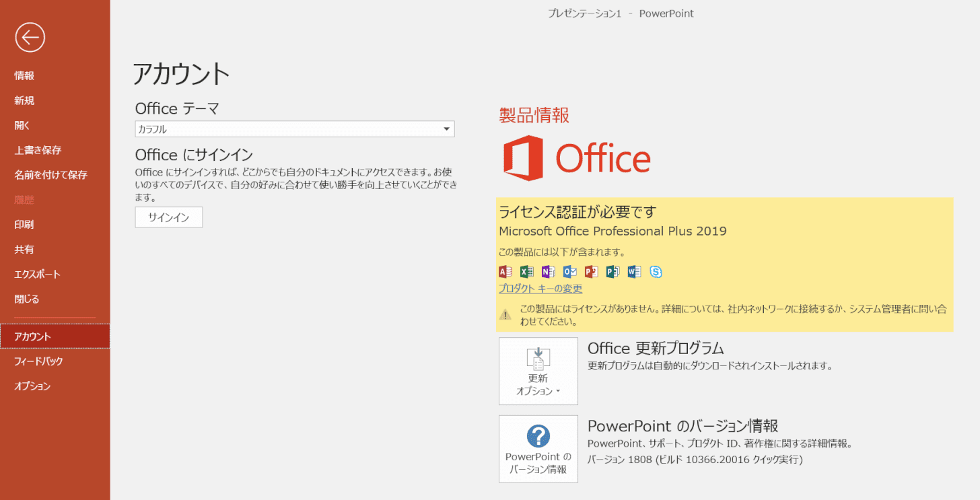Click the Skype for Business icon

[656, 272]
